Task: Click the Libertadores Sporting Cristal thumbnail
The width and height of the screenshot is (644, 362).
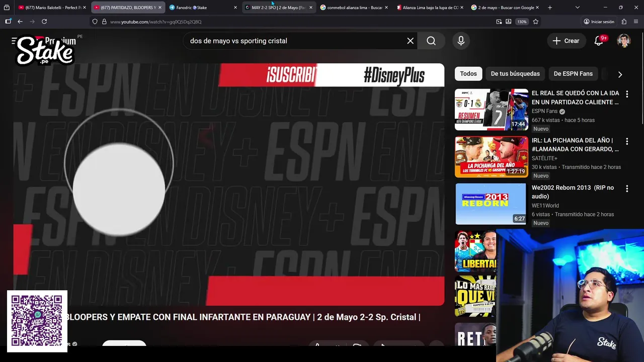Action: coord(475,251)
